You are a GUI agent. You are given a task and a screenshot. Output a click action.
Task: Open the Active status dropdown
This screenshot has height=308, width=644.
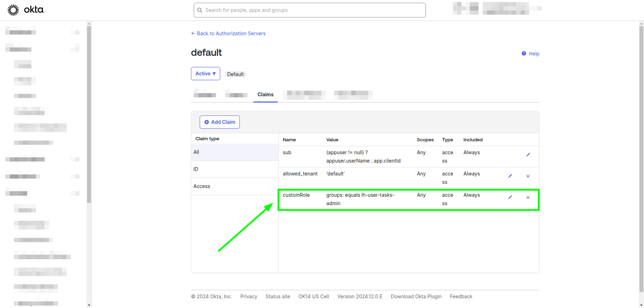point(205,73)
